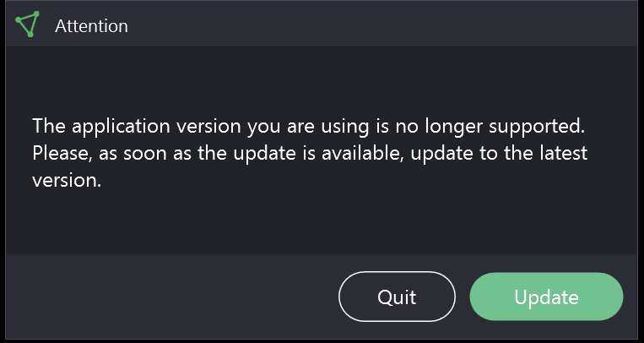Exit the app using the outlined Quit button

(397, 297)
